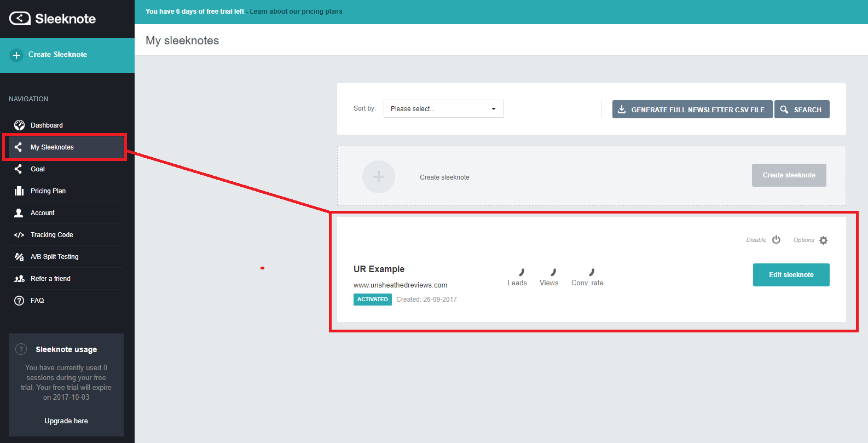Click the ACTIVATED status badge
Image resolution: width=868 pixels, height=443 pixels.
coord(373,300)
